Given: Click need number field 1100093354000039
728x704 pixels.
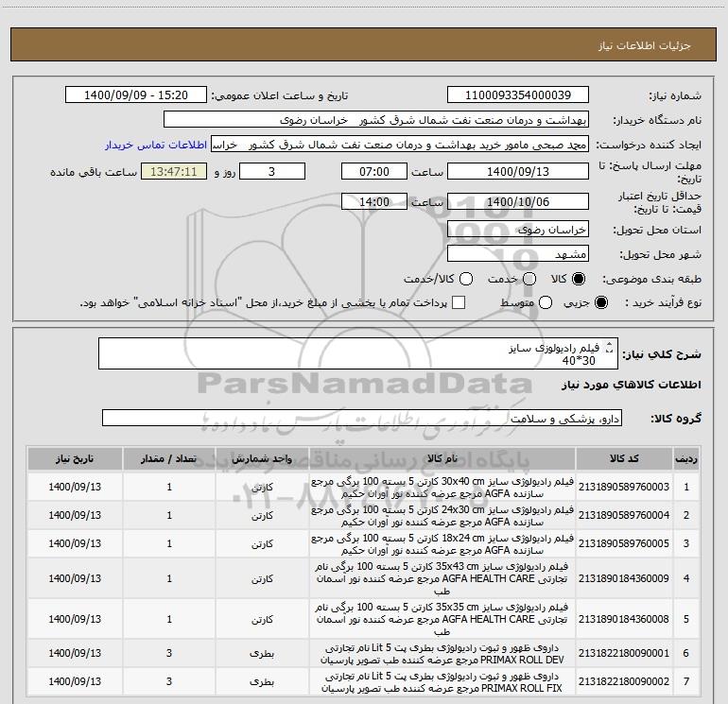Looking at the screenshot, I should tap(518, 95).
